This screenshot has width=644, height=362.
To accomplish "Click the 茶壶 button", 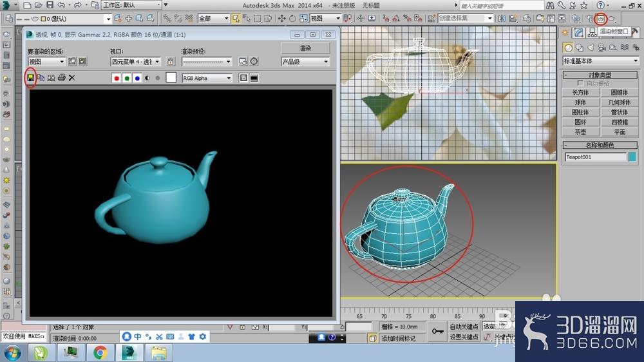I will tap(580, 132).
